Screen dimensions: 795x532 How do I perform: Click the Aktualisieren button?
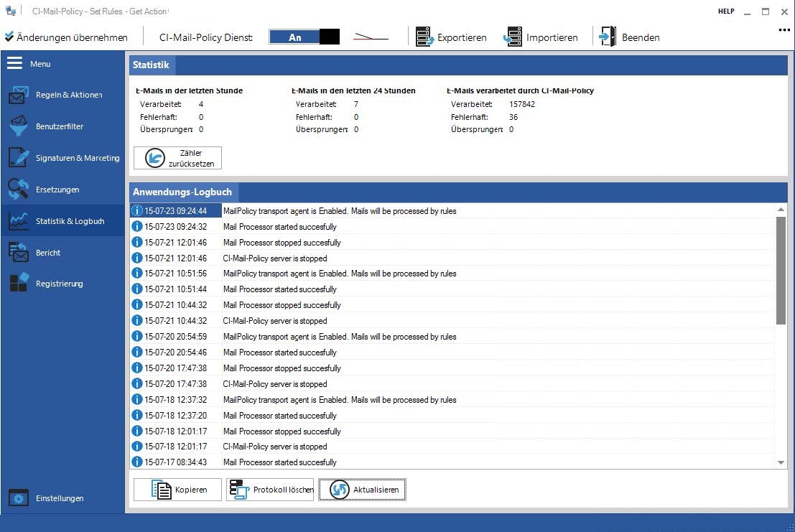(x=362, y=490)
